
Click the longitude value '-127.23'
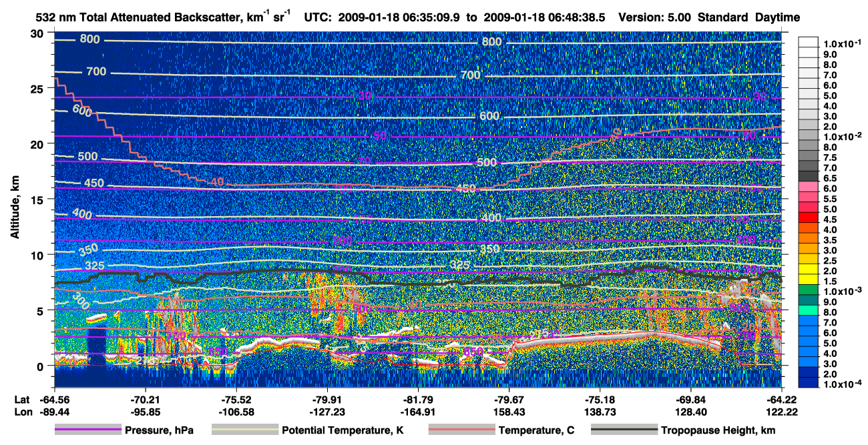point(327,412)
